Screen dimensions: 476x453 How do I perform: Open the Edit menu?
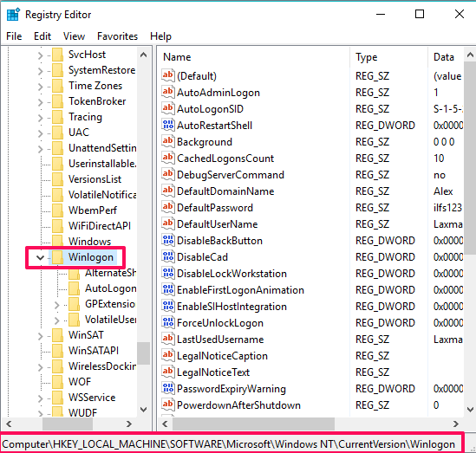(42, 36)
